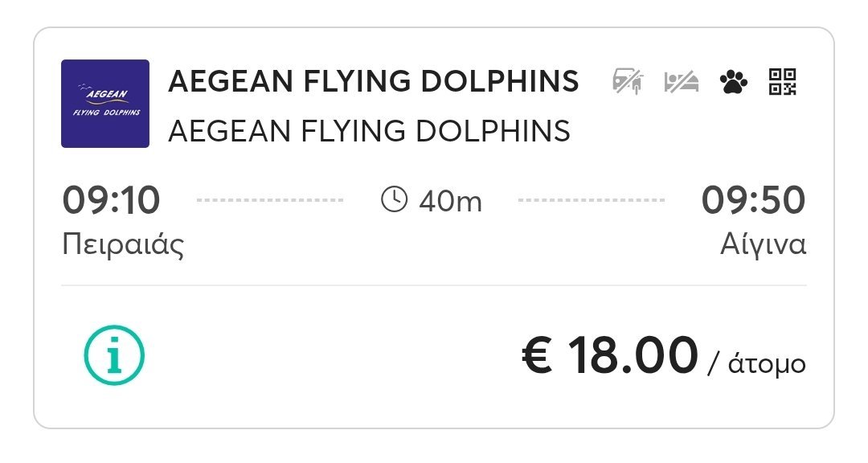Click the QR code e-ticket icon
The width and height of the screenshot is (868, 463).
[x=783, y=82]
